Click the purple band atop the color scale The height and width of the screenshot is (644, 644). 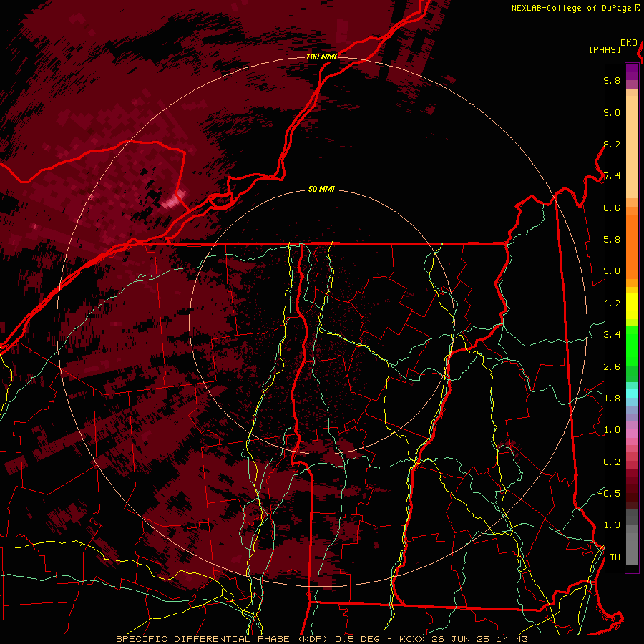click(x=632, y=72)
